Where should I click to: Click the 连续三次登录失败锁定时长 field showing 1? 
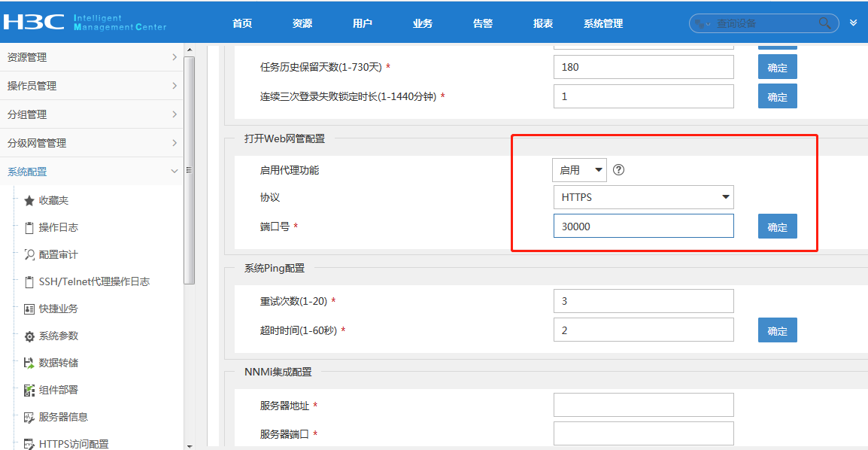coord(644,96)
